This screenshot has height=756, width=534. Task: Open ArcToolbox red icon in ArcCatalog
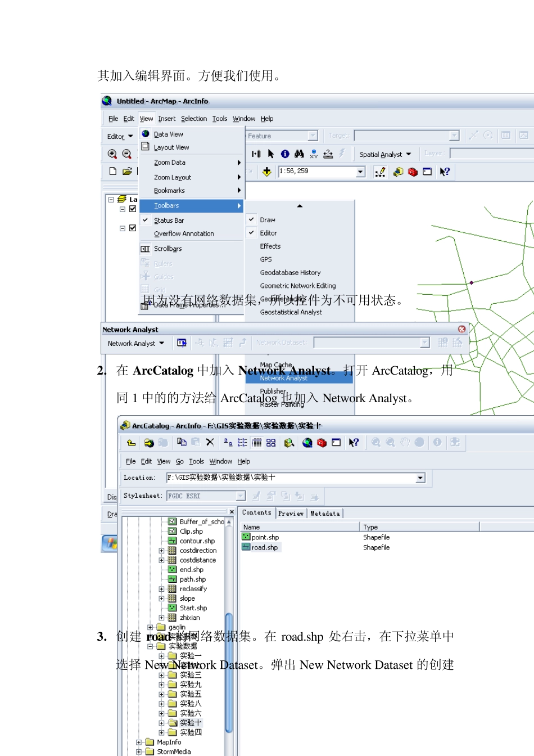coord(322,443)
